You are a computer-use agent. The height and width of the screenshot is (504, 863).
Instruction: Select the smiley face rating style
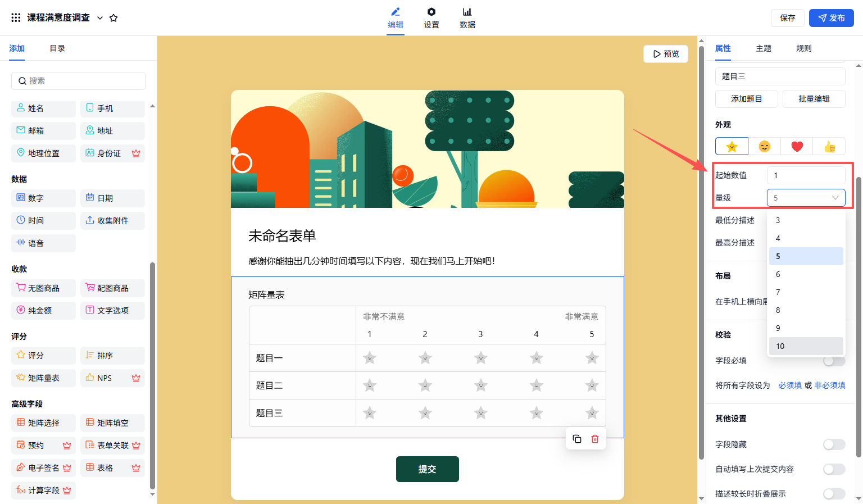coord(764,147)
